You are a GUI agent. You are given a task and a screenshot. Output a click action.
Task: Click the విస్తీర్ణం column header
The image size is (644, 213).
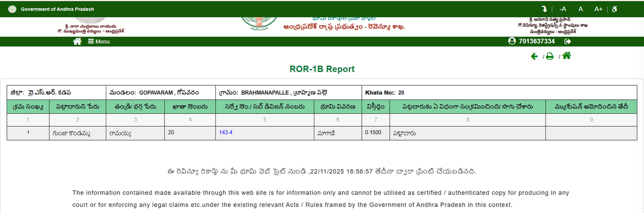(376, 107)
